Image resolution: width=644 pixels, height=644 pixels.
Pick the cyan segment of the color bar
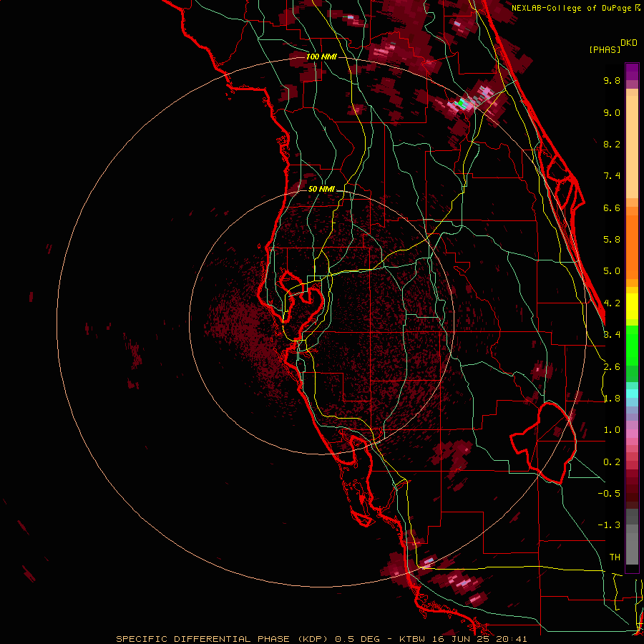(x=632, y=394)
